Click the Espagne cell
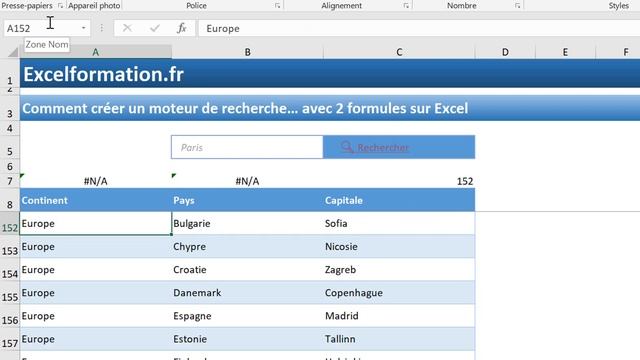 [247, 316]
